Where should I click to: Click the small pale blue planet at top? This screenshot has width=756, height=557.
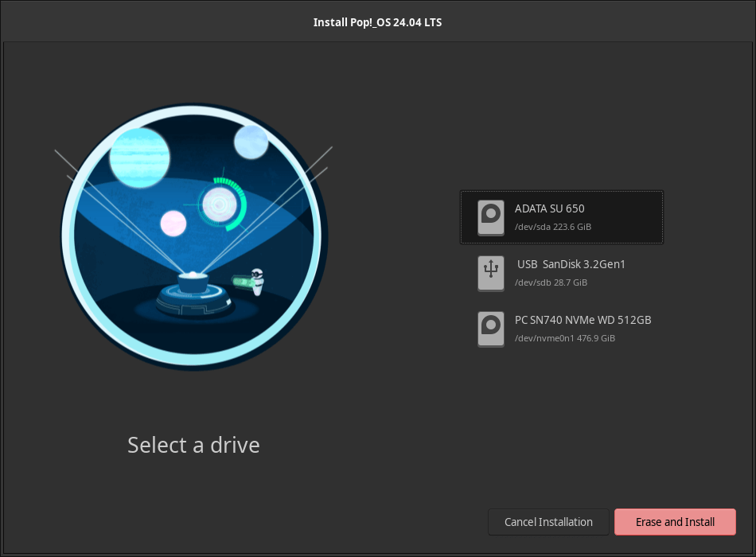click(x=251, y=142)
